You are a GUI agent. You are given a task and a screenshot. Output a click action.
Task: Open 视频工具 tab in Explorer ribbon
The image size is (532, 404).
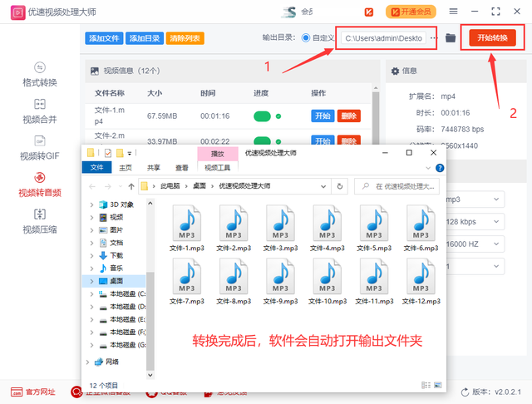218,168
